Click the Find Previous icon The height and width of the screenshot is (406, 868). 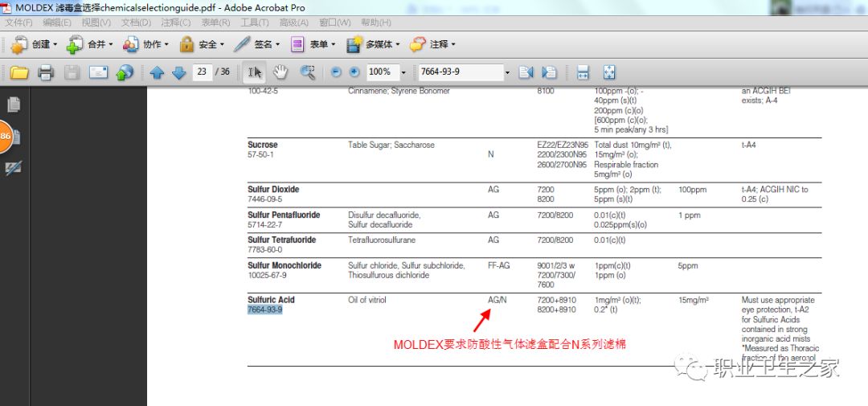click(x=526, y=72)
